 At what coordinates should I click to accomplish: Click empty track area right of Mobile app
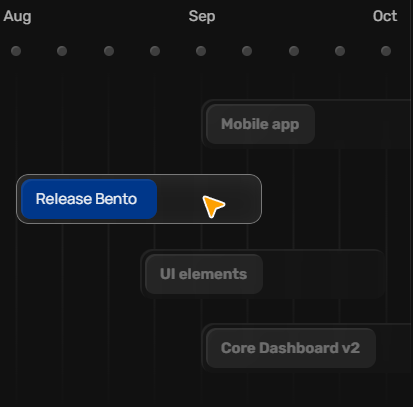(363, 124)
